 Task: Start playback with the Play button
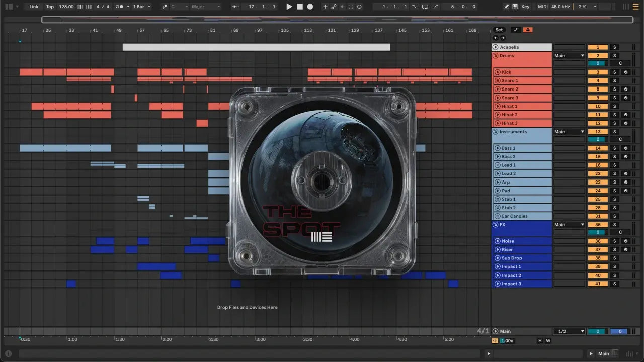(289, 7)
